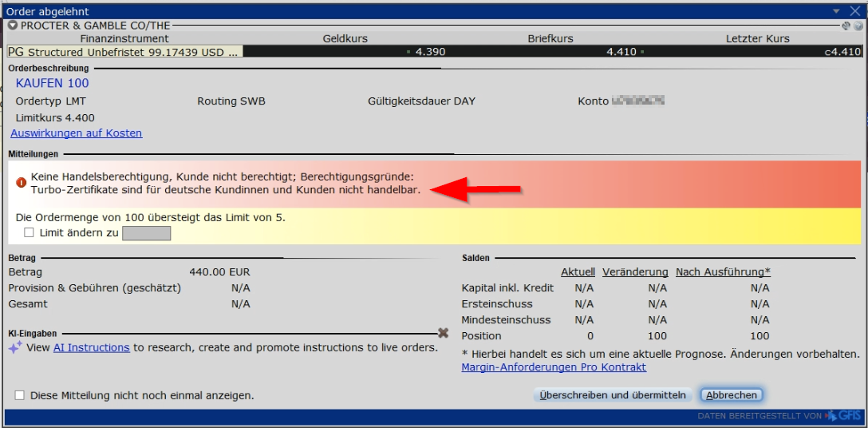The image size is (868, 428).
Task: Click the Finanzinstrument column header
Action: point(124,39)
